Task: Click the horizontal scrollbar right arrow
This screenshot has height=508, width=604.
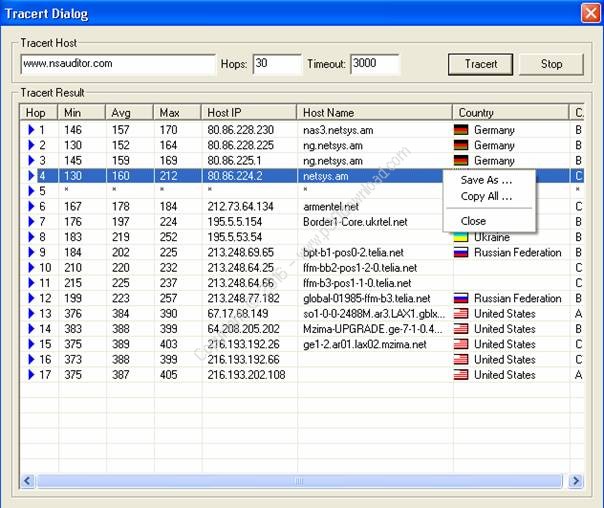Action: click(x=576, y=481)
